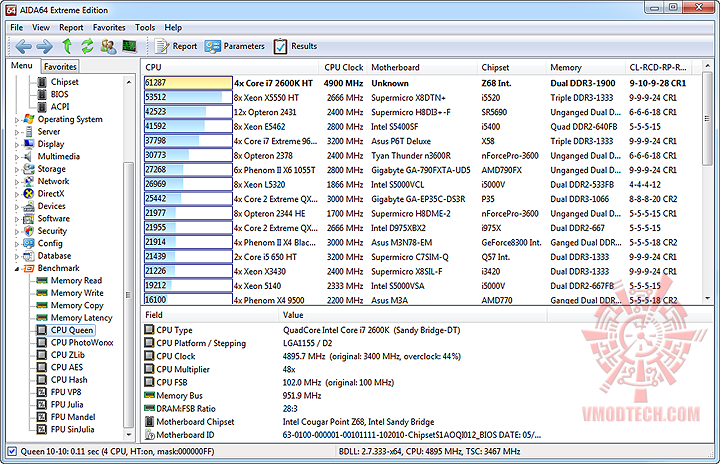Expand the Network node
720x464 pixels.
click(17, 181)
